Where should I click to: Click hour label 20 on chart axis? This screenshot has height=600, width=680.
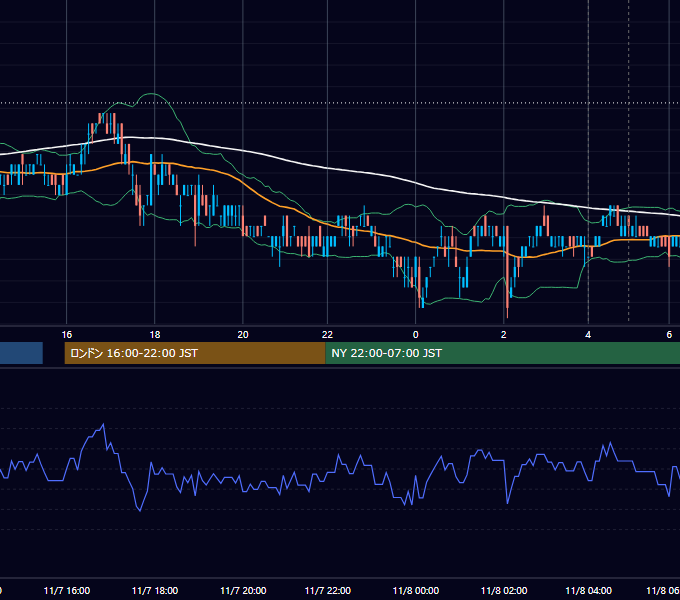pyautogui.click(x=243, y=335)
